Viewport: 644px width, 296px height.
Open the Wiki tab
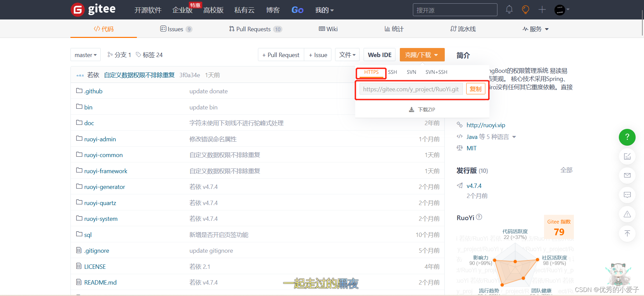coord(328,29)
